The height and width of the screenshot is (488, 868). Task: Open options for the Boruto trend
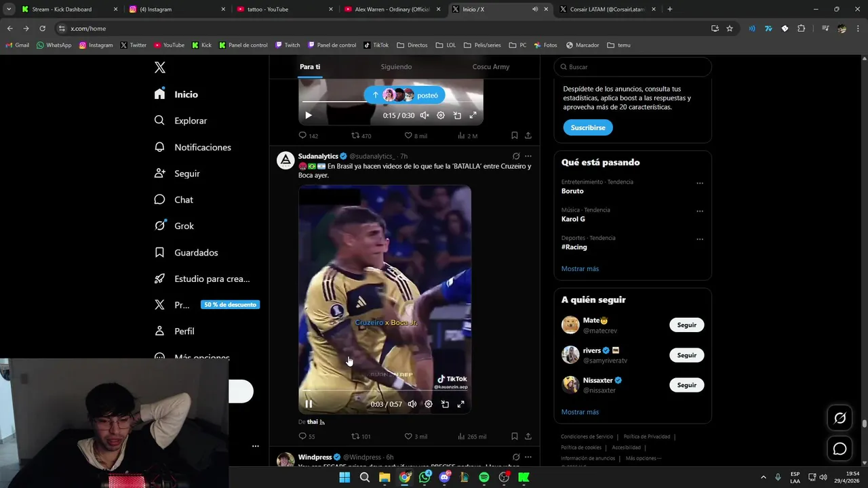pyautogui.click(x=700, y=183)
